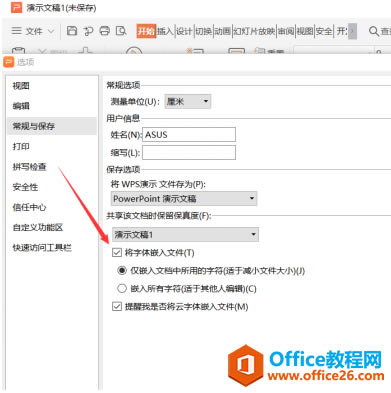Expand the 演示文稿1 document dropdown
This screenshot has height=393, width=391.
click(x=185, y=235)
